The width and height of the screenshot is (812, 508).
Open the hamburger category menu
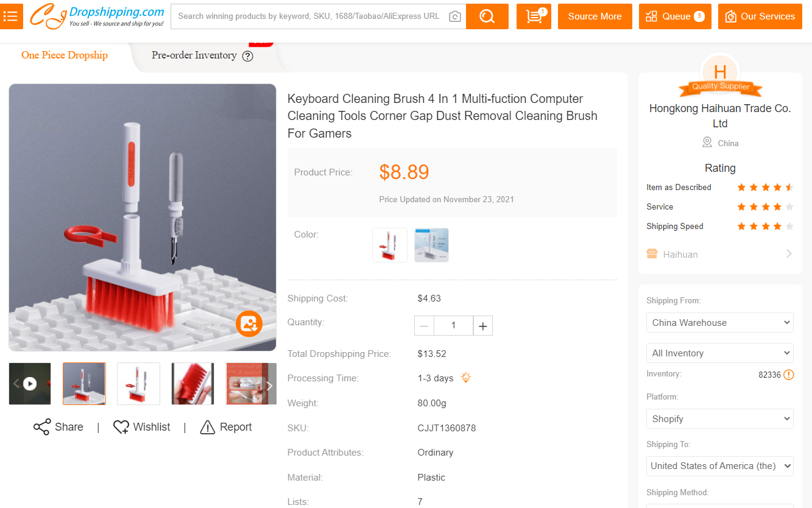(x=10, y=16)
